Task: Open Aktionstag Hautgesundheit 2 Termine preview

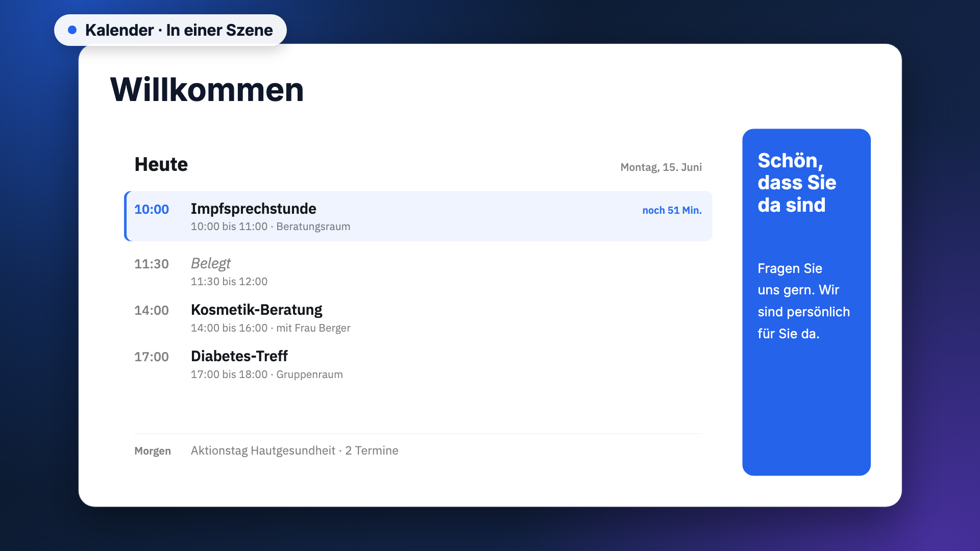Action: pos(295,450)
